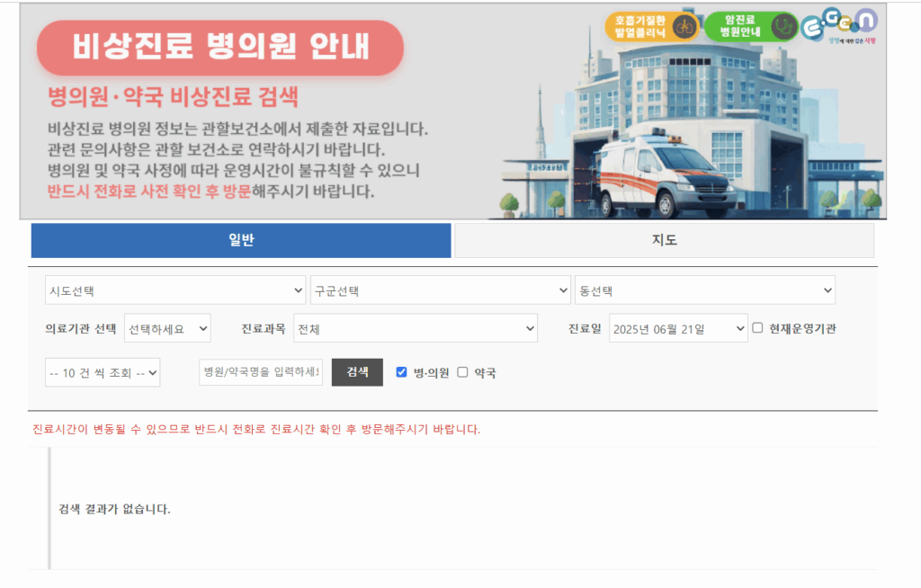Switch to the 일반 tab
921x588 pixels.
tap(241, 240)
